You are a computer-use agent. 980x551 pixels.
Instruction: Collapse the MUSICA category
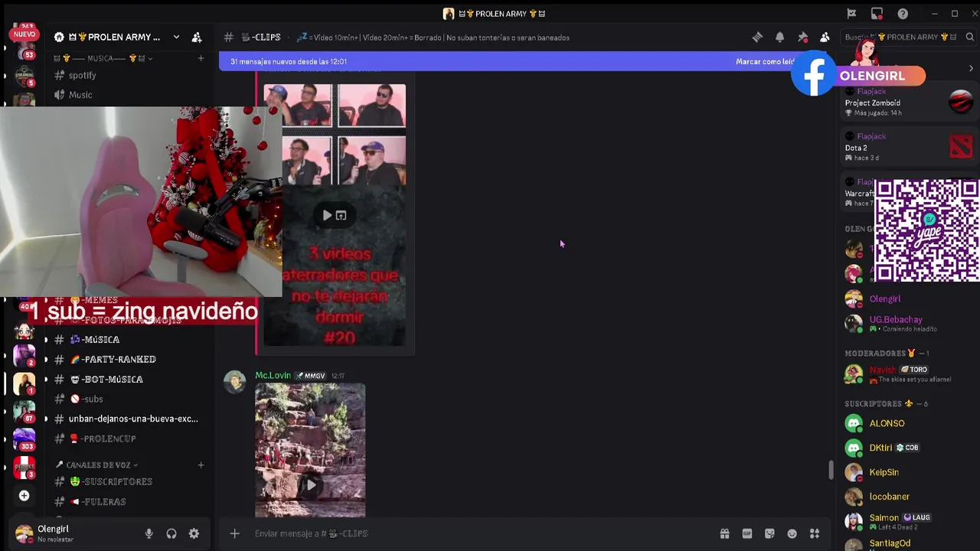click(x=103, y=58)
